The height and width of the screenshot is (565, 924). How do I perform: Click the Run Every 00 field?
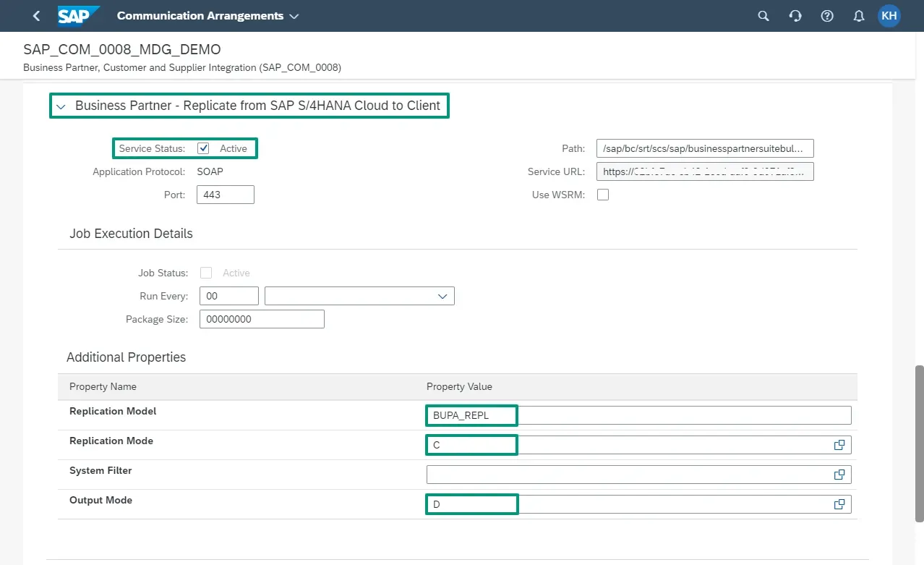[229, 296]
